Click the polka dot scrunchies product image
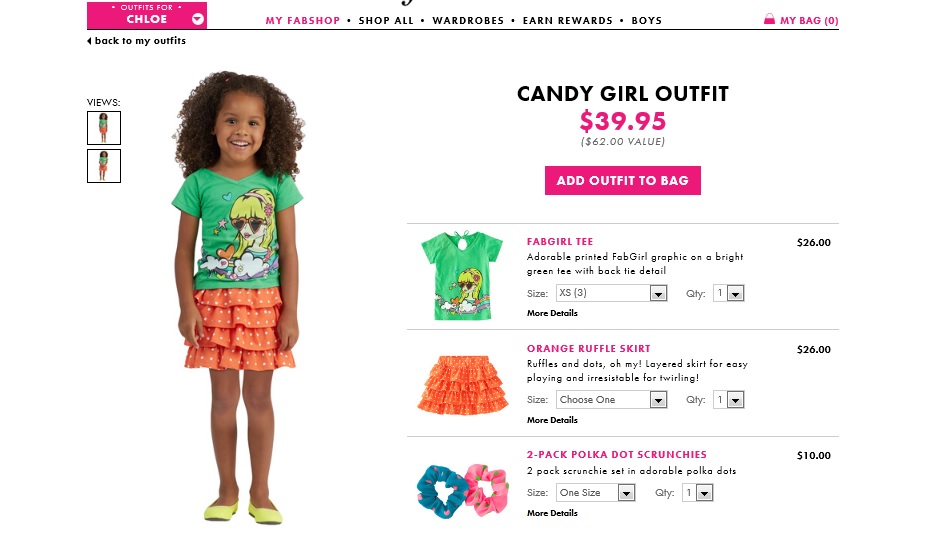The image size is (925, 539). point(462,491)
